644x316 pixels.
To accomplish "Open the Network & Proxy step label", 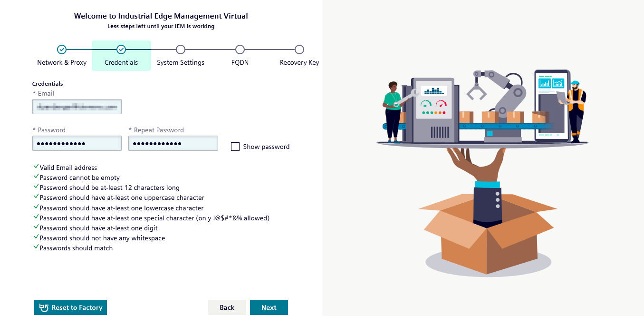I will 62,62.
